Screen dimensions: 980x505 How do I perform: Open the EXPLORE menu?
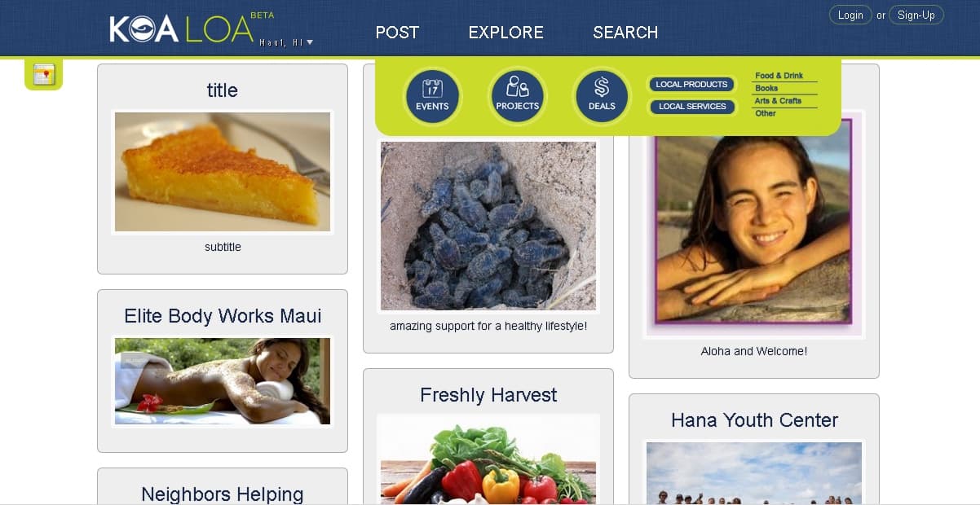pos(505,33)
